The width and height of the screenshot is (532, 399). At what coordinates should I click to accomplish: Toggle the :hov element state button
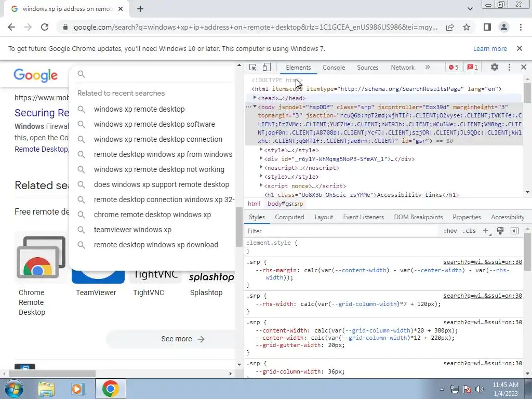tap(450, 231)
